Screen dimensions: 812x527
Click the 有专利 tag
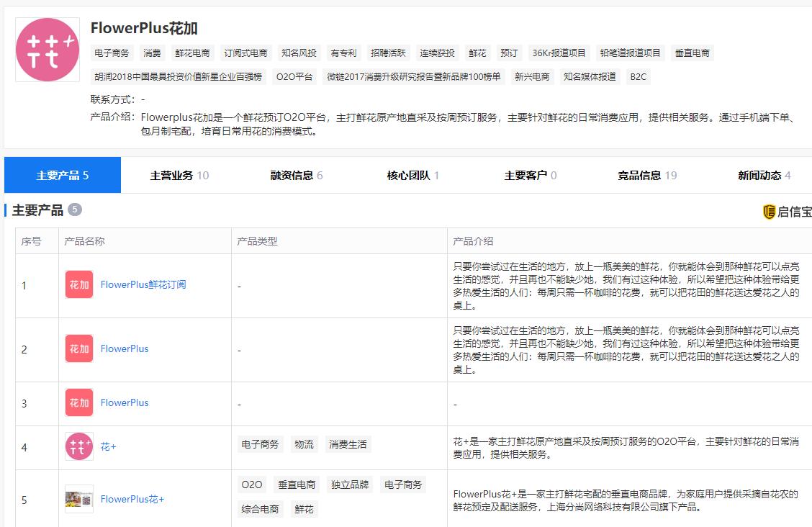[343, 53]
